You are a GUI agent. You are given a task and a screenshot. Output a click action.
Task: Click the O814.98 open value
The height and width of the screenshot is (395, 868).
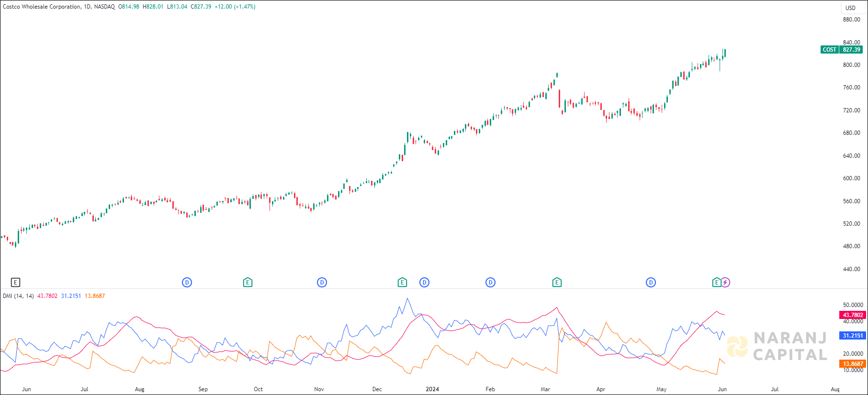[x=129, y=7]
